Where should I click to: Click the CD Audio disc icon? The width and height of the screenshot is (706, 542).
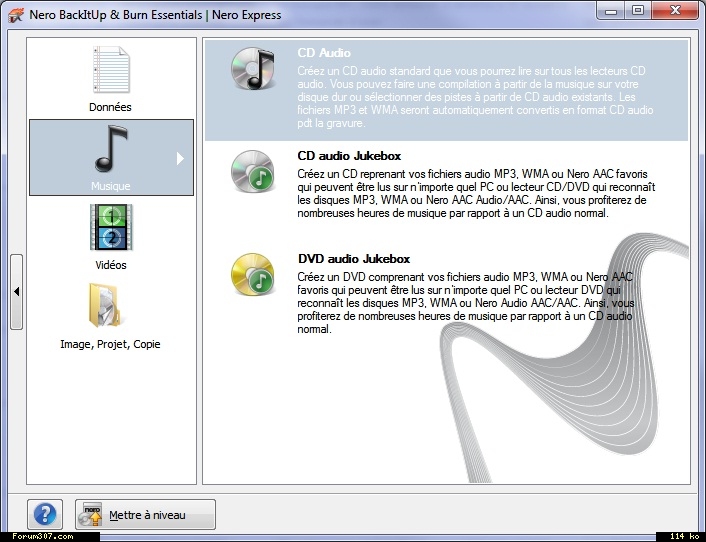pos(253,68)
